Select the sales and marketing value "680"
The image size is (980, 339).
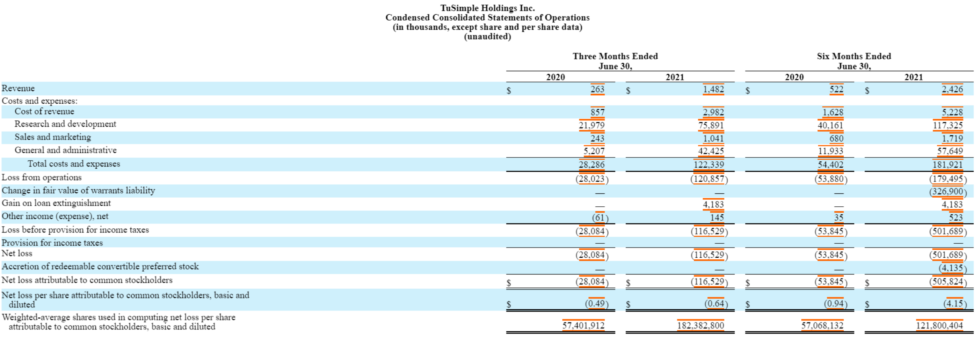[836, 138]
